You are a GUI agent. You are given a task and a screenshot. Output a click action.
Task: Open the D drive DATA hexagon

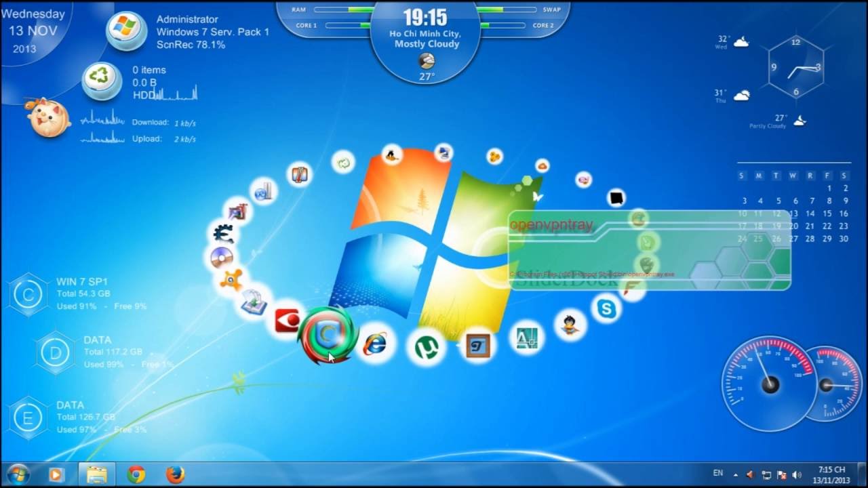pos(55,352)
